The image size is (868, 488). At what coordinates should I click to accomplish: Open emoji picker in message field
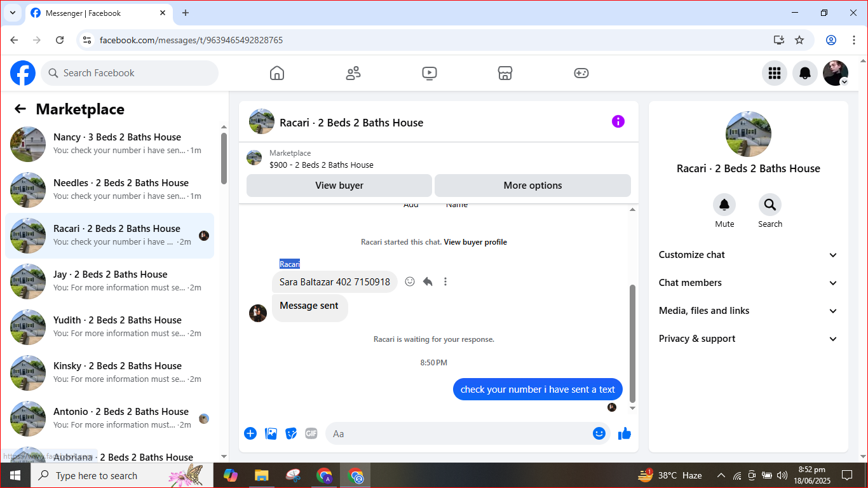[599, 433]
